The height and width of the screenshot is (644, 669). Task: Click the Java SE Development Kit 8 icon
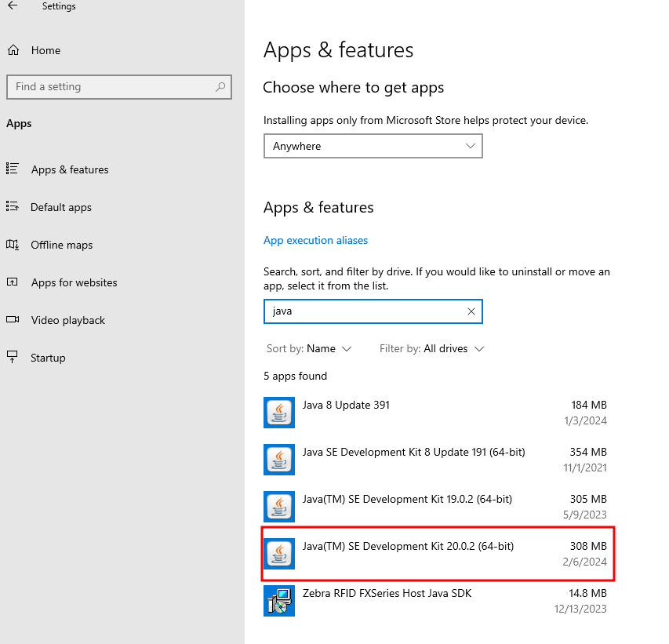coord(279,460)
